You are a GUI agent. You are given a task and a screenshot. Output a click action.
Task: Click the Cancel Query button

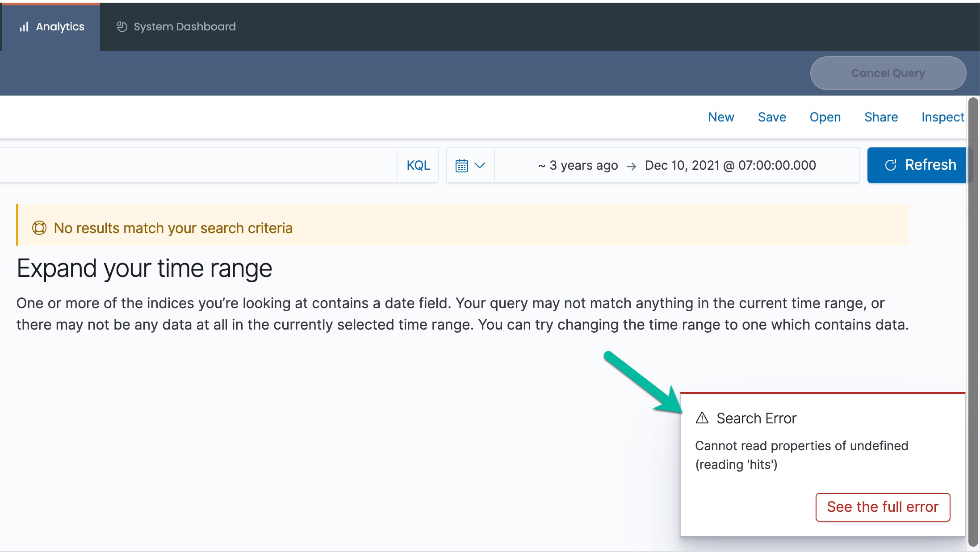pyautogui.click(x=888, y=73)
